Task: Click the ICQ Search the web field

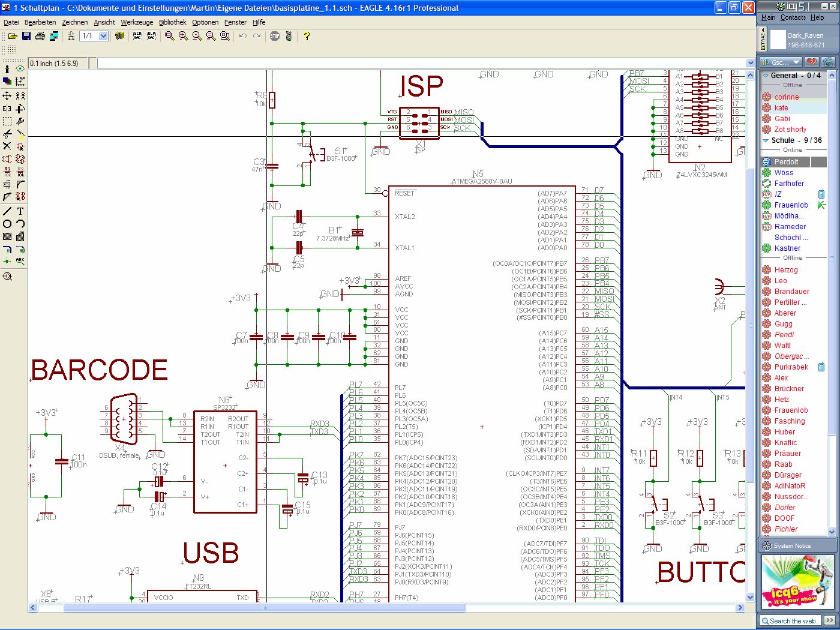Action: click(791, 621)
